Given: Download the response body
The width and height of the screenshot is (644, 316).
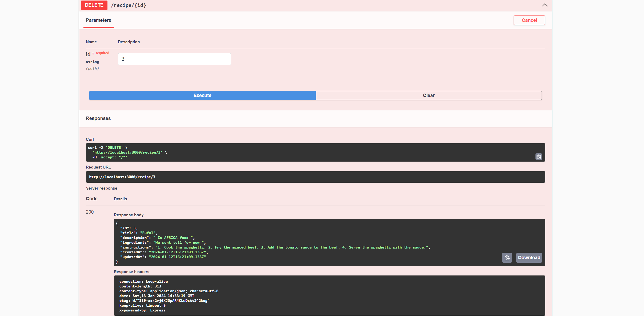Looking at the screenshot, I should (x=529, y=258).
